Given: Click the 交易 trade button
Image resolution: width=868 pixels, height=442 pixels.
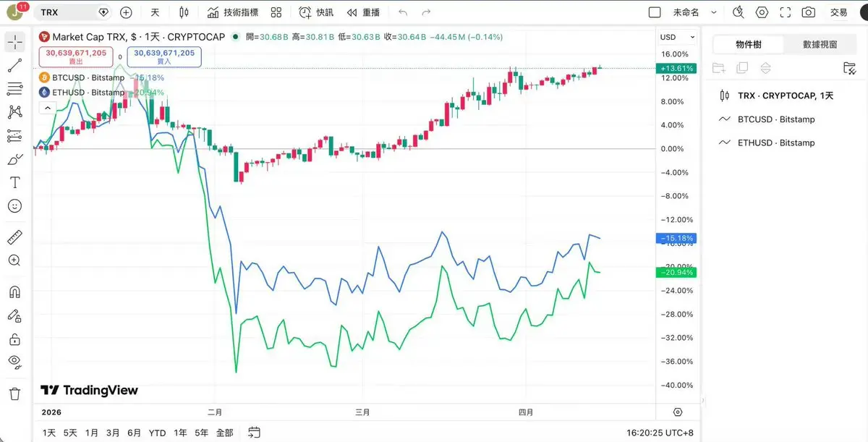Looking at the screenshot, I should (x=838, y=12).
